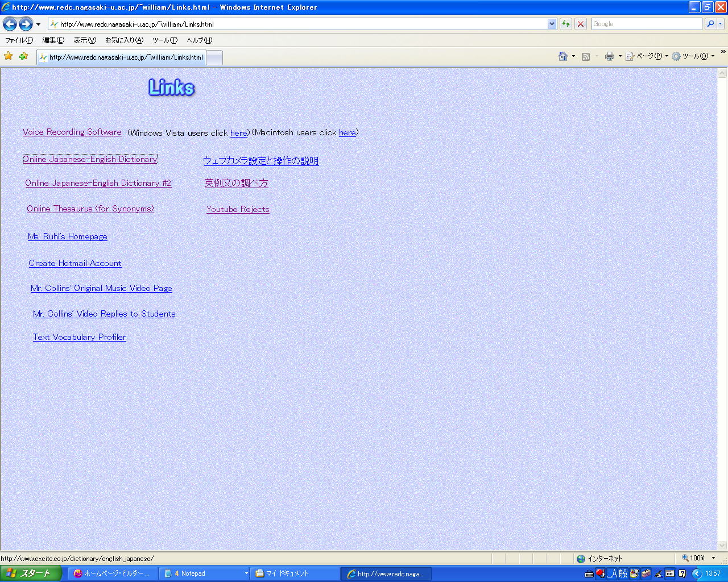Open the ファイル (File) menu
This screenshot has height=582, width=728.
(19, 40)
